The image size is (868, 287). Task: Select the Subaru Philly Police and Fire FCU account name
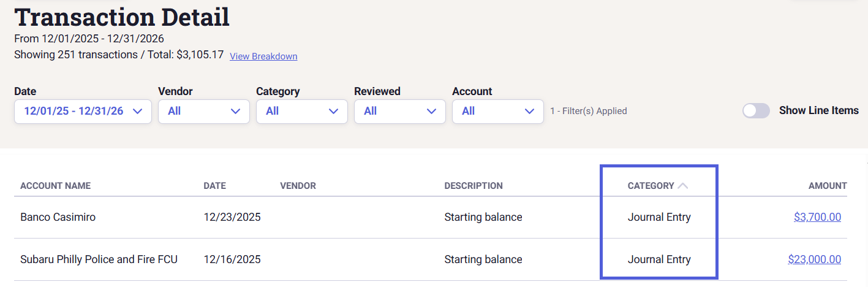(x=99, y=259)
